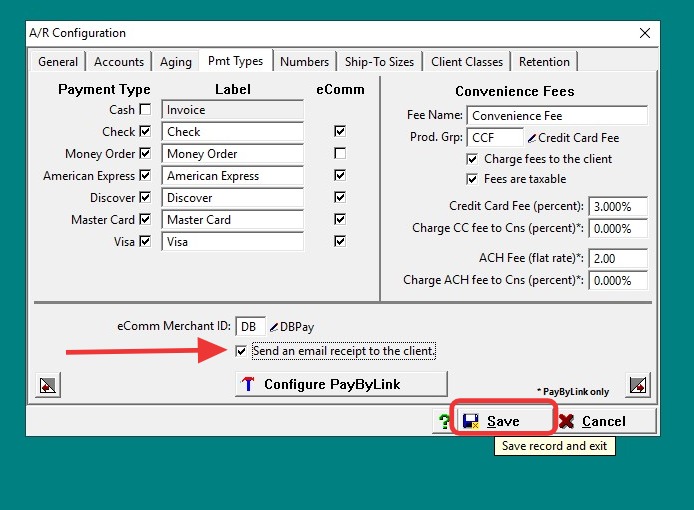
Task: Click the Charge ACH fee to Cns field
Action: [x=618, y=281]
